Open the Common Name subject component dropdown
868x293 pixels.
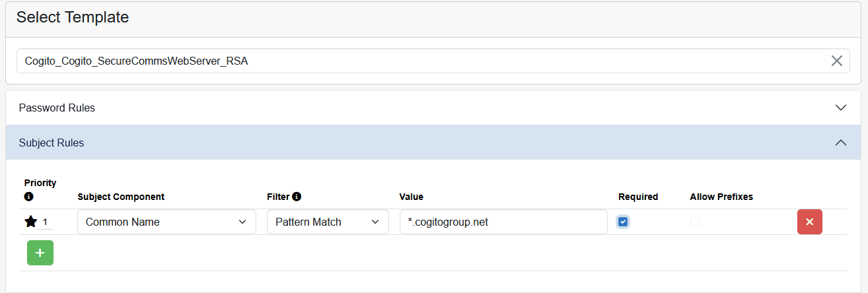click(166, 222)
